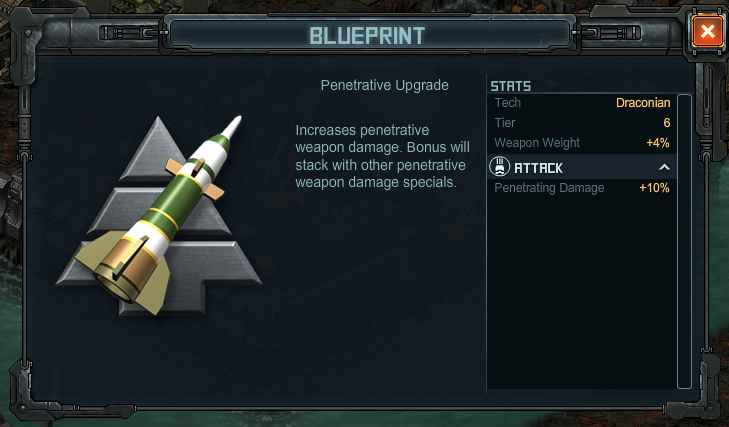Click the Draconian tech value
The height and width of the screenshot is (427, 729).
(x=643, y=103)
